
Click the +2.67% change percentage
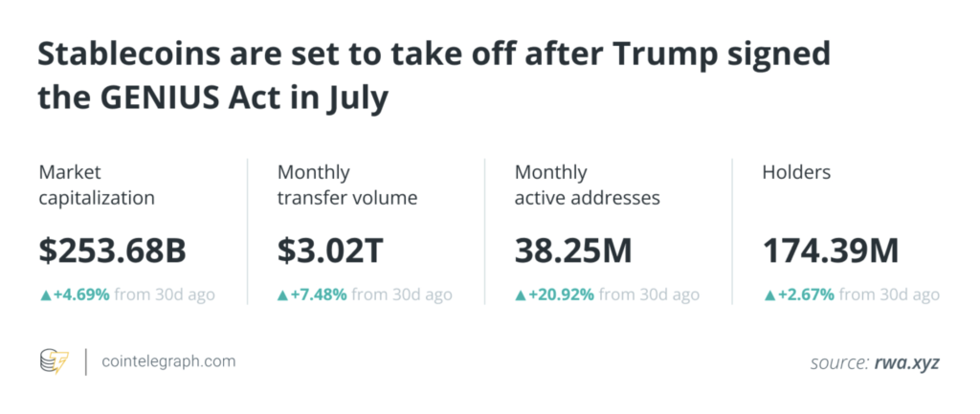(x=805, y=294)
